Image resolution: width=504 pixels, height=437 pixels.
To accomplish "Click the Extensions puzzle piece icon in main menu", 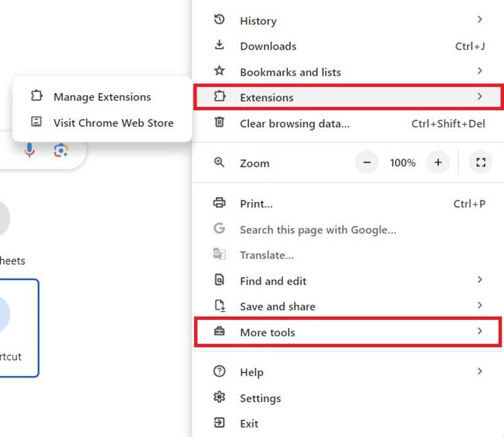I will pos(219,96).
